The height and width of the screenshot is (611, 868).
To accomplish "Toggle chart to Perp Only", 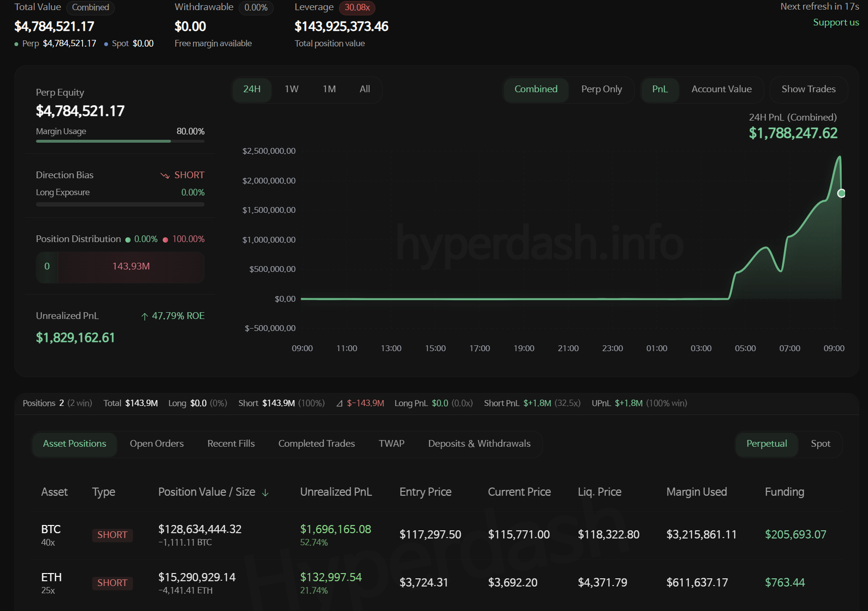I will pyautogui.click(x=602, y=89).
